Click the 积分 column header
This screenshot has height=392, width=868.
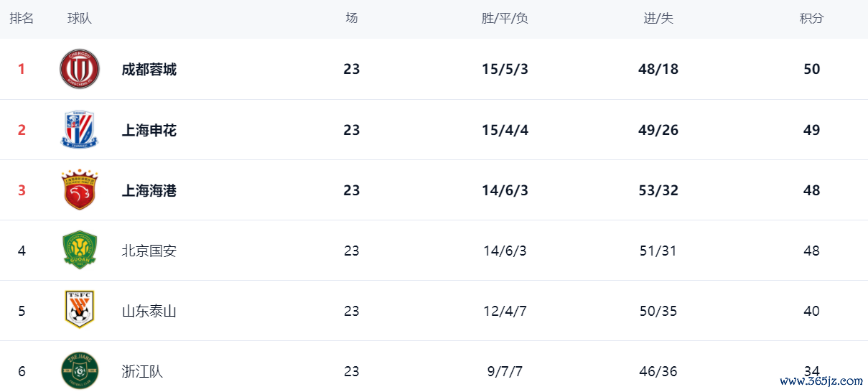point(812,19)
